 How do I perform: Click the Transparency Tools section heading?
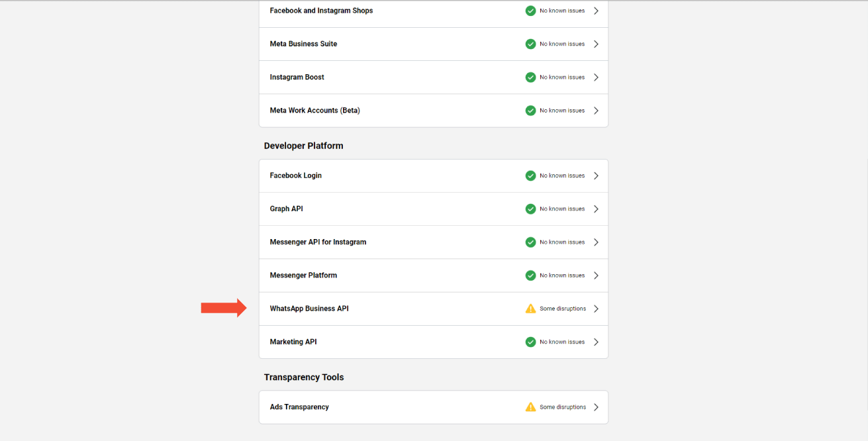point(304,377)
